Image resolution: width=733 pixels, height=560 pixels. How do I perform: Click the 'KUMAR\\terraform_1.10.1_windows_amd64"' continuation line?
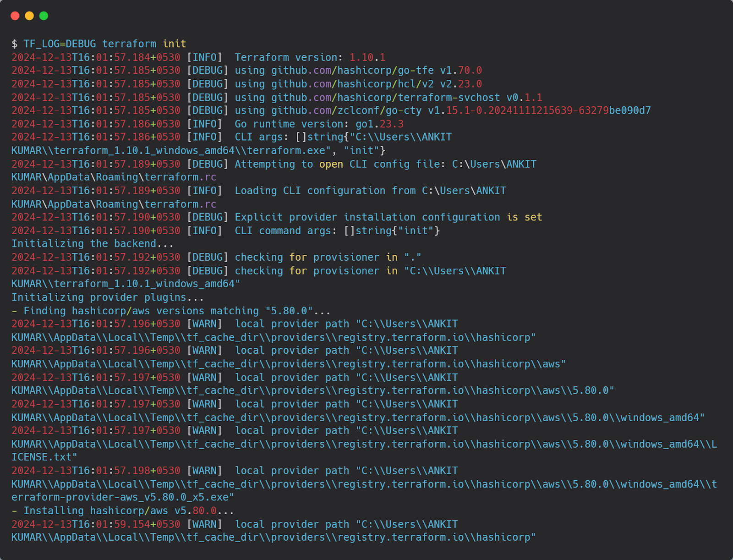(x=126, y=284)
